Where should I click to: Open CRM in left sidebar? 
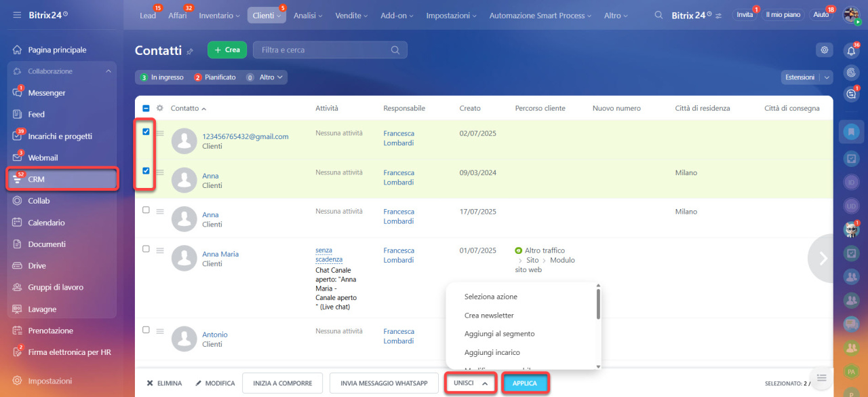(x=62, y=179)
